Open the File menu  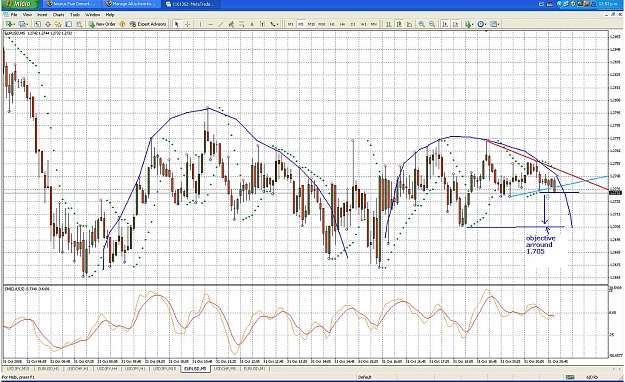pos(14,15)
